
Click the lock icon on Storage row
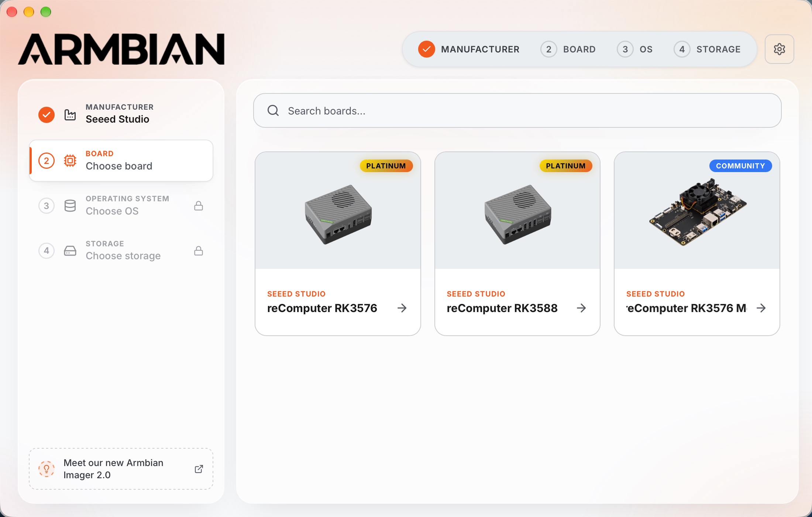click(199, 251)
